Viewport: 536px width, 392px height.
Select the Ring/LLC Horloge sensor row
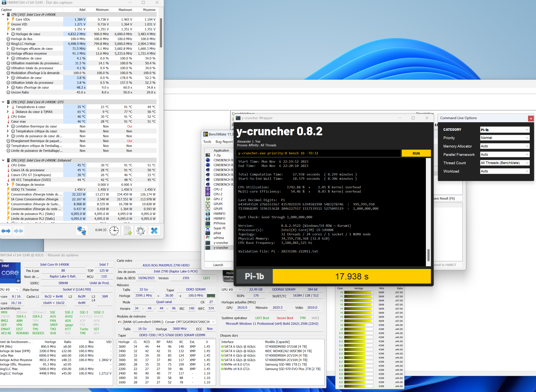(79, 44)
